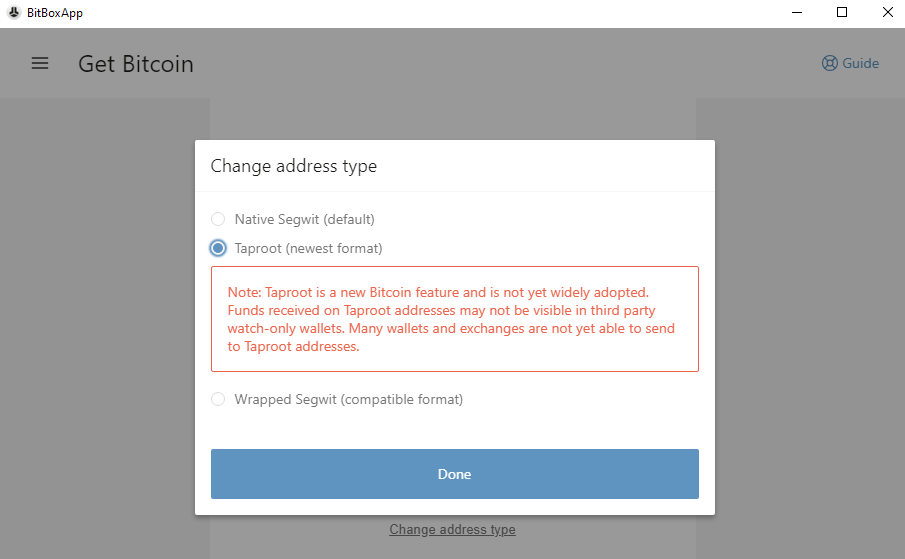
Task: Close the BitBoxApp window
Action: pyautogui.click(x=888, y=12)
